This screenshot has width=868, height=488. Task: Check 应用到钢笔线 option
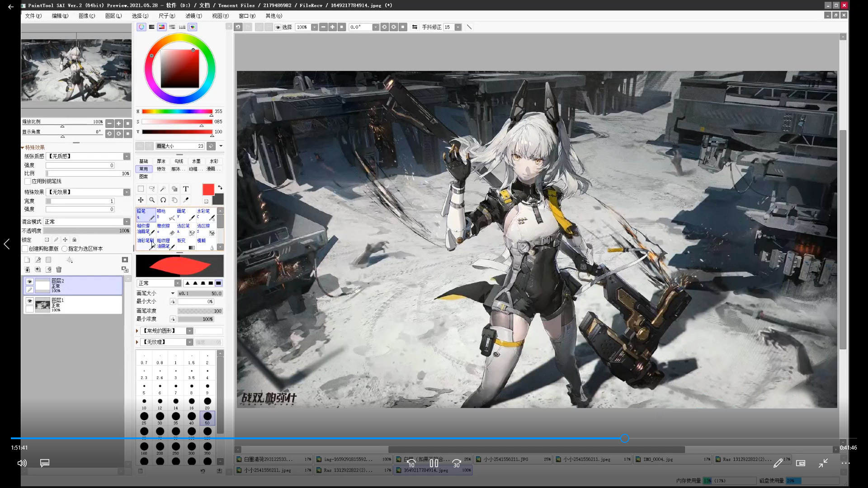pos(28,182)
